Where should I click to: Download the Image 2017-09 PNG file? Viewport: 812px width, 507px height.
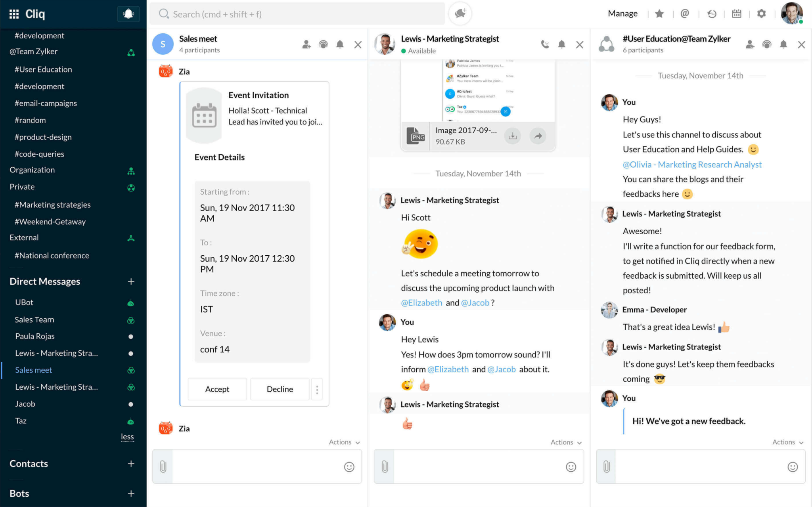coord(513,136)
